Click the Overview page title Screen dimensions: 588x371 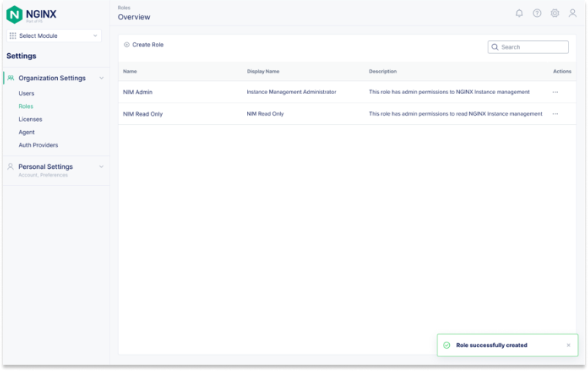[x=133, y=17]
